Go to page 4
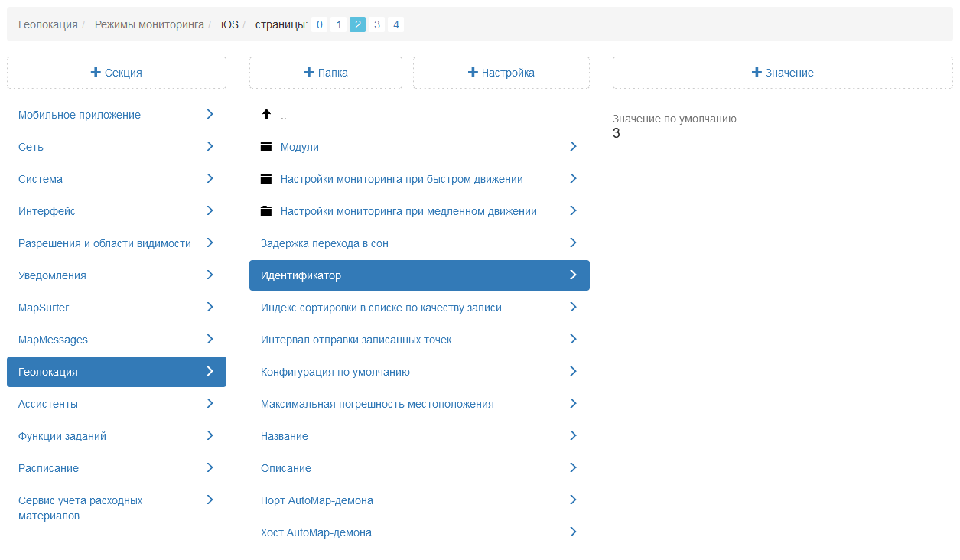The height and width of the screenshot is (560, 960). tap(395, 24)
